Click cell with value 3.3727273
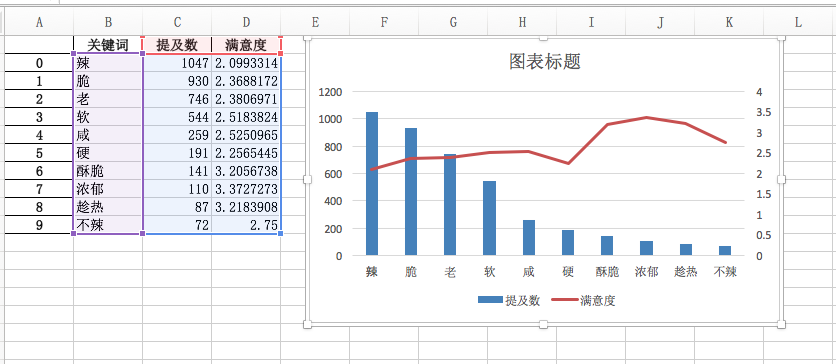 click(246, 189)
